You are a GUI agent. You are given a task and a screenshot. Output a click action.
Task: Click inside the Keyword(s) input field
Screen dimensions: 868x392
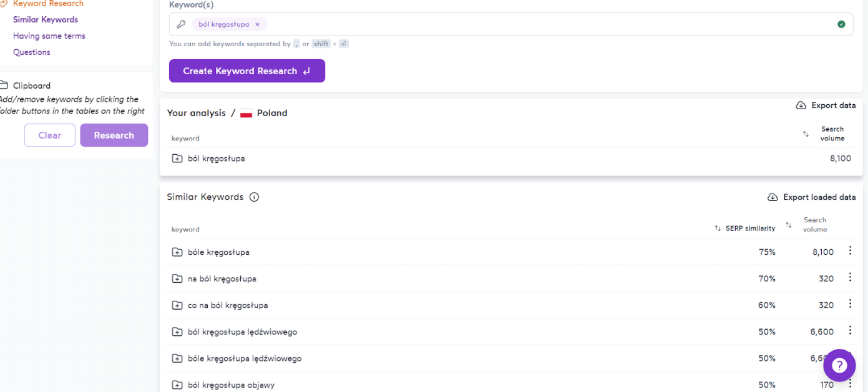click(511, 24)
